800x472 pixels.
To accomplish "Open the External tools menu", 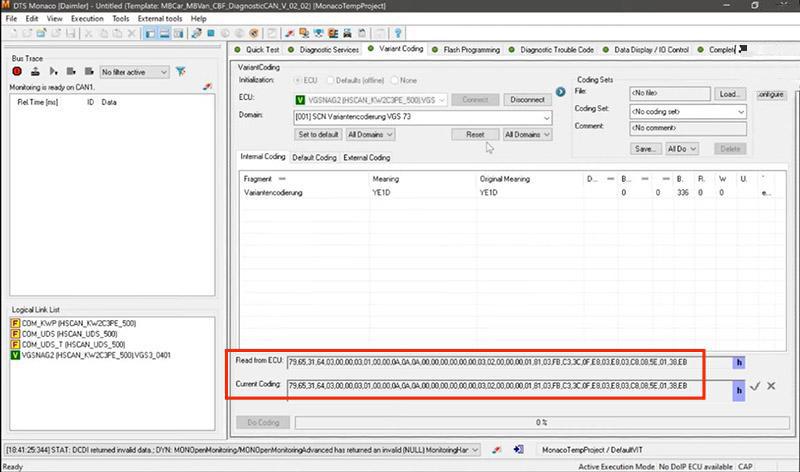I will (x=160, y=18).
